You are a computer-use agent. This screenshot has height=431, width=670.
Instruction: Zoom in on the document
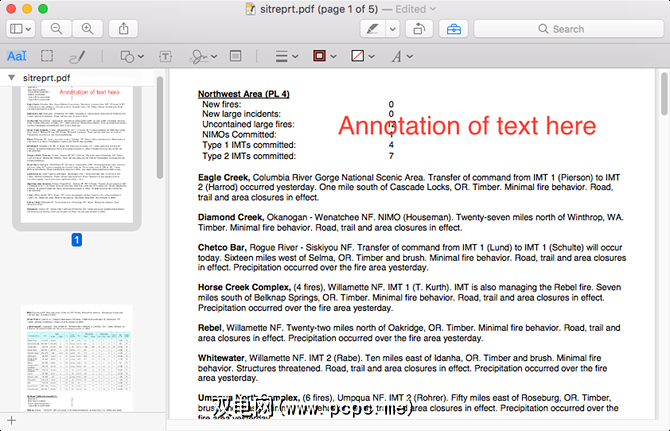(x=87, y=29)
